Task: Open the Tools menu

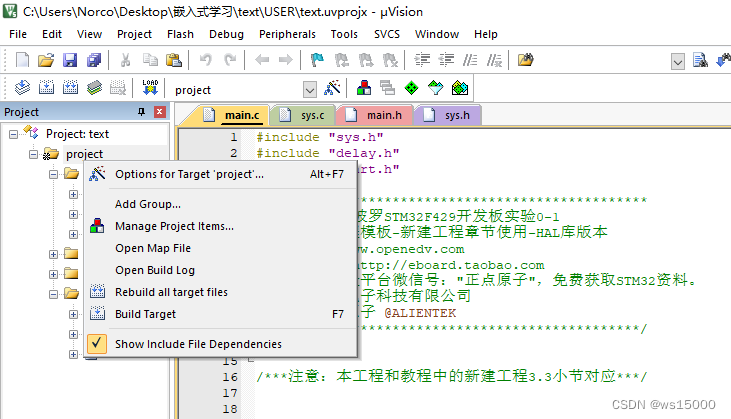Action: click(344, 34)
